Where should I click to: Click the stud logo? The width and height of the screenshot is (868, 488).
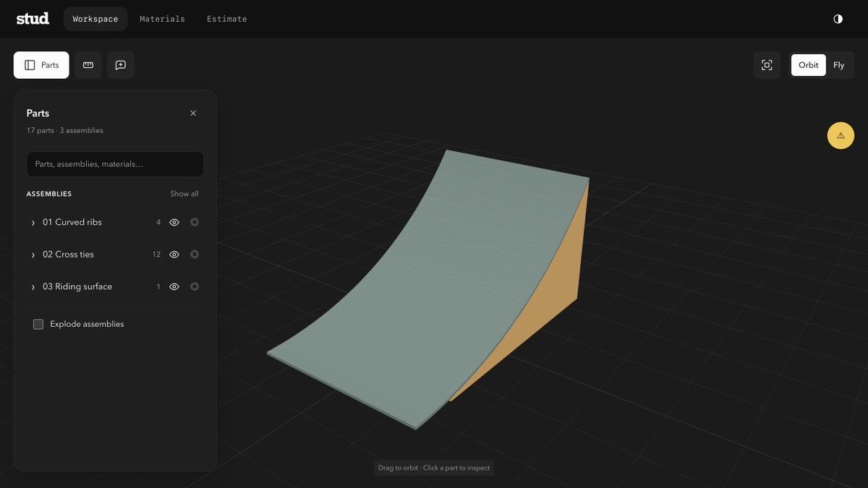point(33,19)
